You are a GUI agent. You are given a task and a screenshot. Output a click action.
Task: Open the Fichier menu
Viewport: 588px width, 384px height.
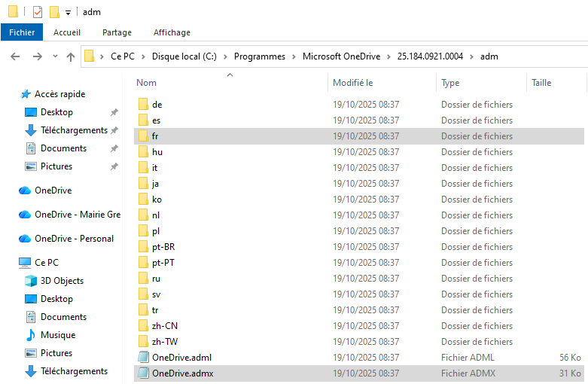pyautogui.click(x=22, y=32)
